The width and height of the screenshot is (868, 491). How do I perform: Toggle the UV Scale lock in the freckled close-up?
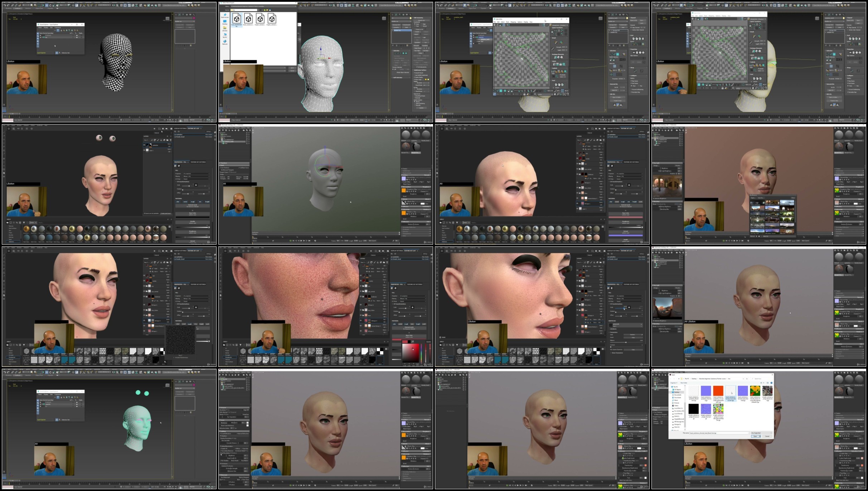412,307
